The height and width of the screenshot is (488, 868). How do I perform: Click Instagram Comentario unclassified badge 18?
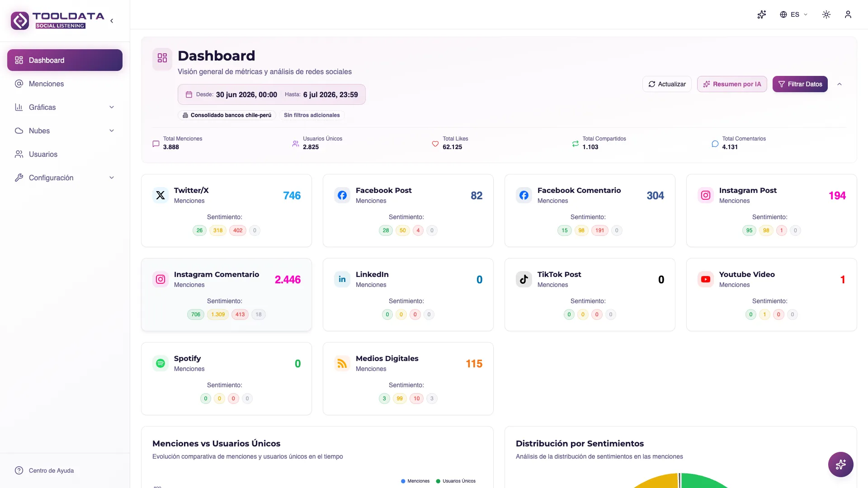point(259,314)
